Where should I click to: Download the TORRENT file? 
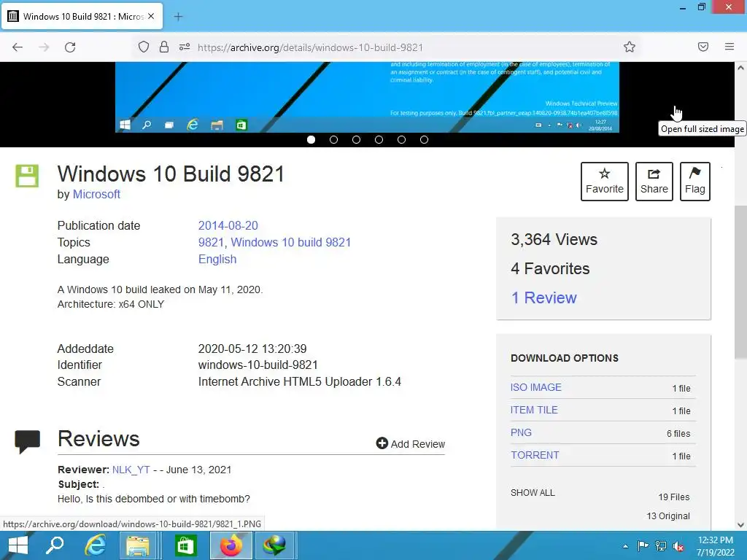coord(535,455)
